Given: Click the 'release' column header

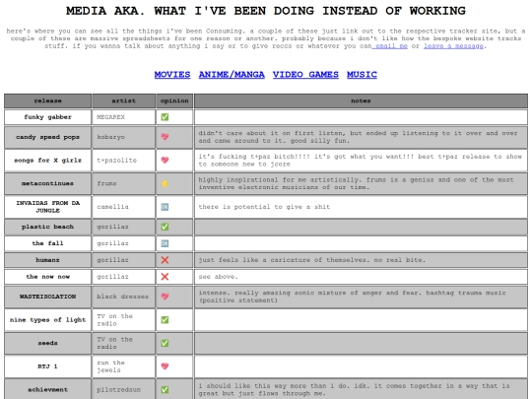Looking at the screenshot, I should tap(48, 100).
